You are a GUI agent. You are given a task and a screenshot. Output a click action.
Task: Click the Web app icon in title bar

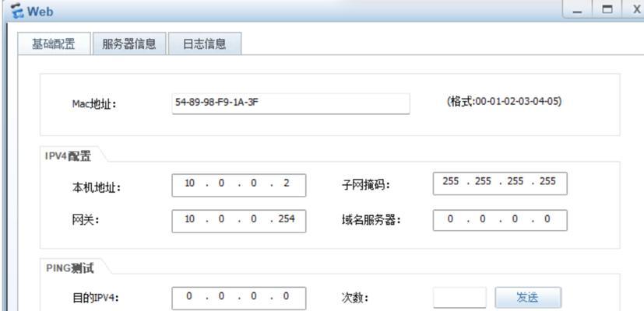click(17, 10)
